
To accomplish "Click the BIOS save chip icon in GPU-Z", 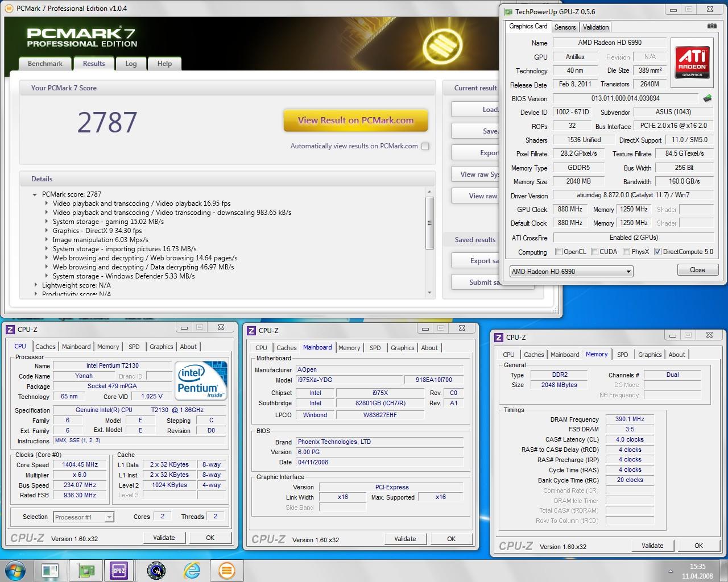I will point(708,98).
